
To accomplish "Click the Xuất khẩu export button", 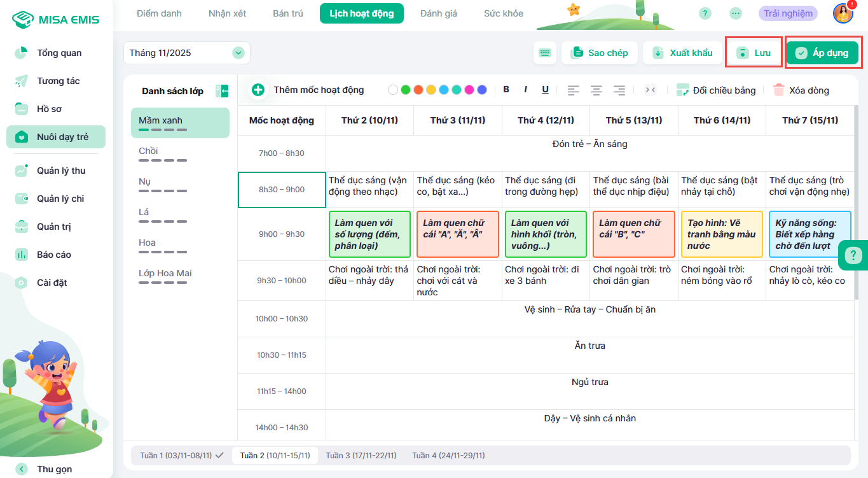I will pyautogui.click(x=682, y=53).
